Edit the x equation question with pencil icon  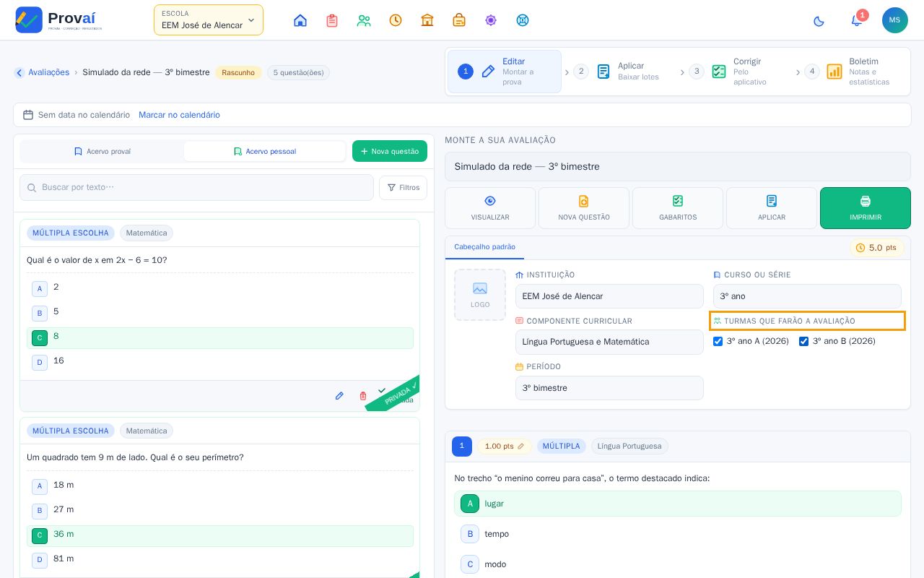pyautogui.click(x=339, y=396)
